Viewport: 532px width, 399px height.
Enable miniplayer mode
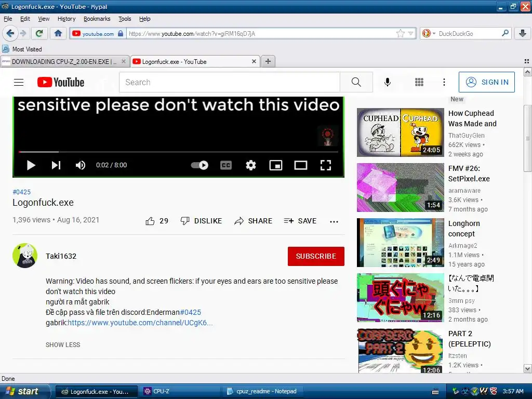(x=276, y=165)
